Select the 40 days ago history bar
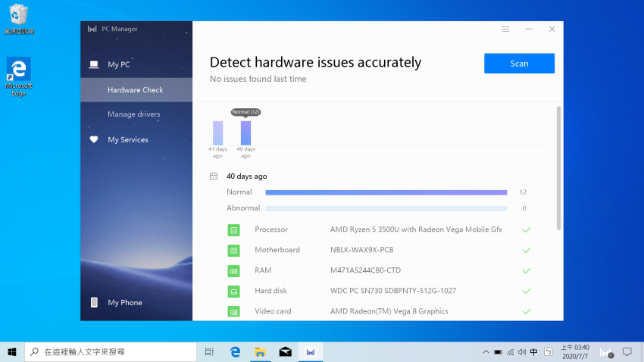644x362 pixels. tap(245, 133)
